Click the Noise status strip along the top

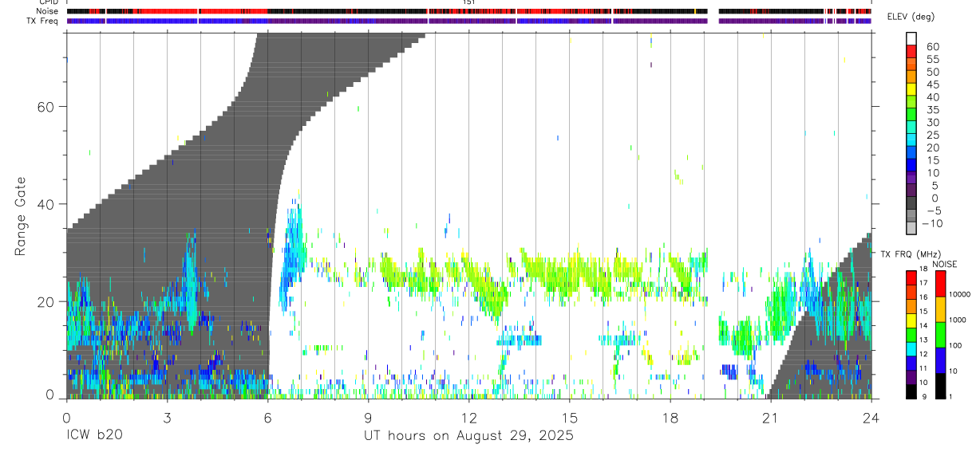coord(468,12)
